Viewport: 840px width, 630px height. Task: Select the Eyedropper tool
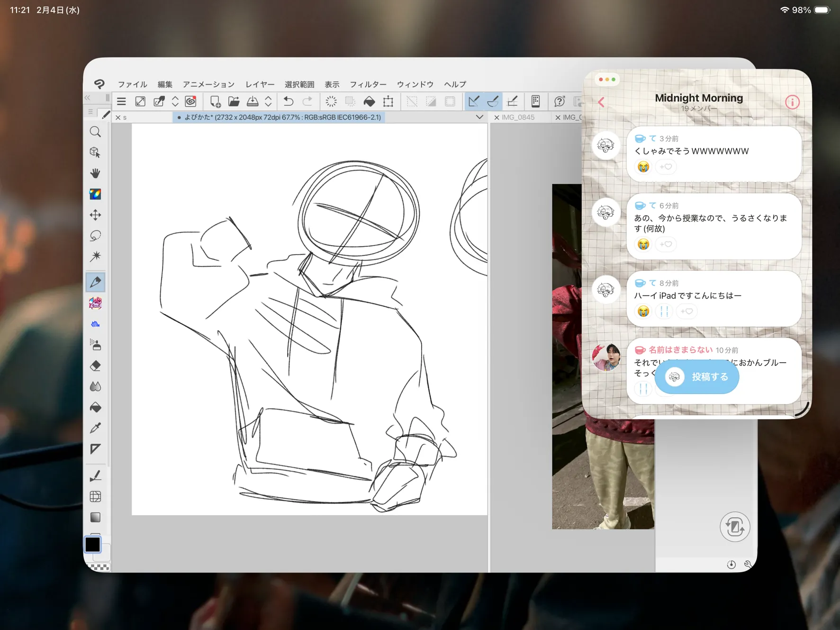point(95,428)
